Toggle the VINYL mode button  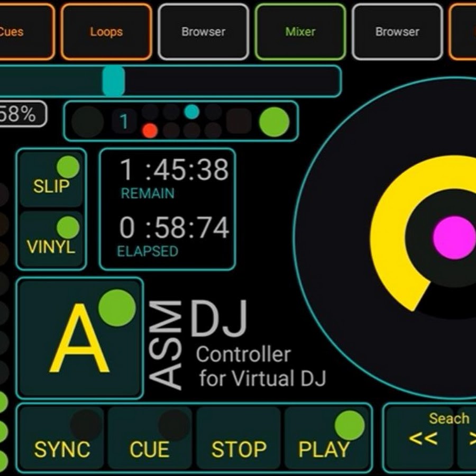51,239
